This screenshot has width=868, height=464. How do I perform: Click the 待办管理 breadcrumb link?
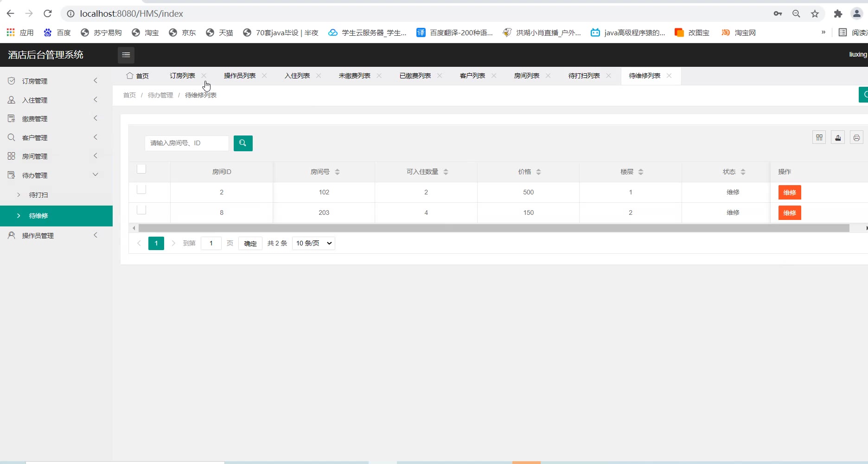click(160, 95)
